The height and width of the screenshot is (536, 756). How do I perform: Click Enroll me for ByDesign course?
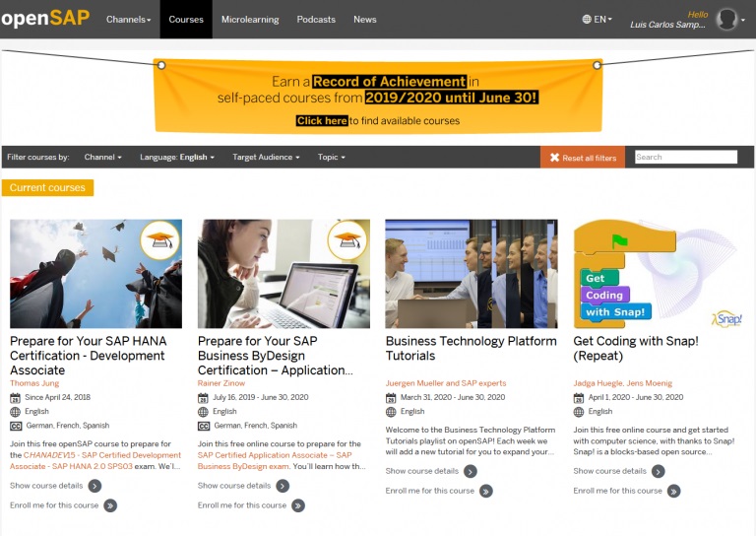point(242,505)
